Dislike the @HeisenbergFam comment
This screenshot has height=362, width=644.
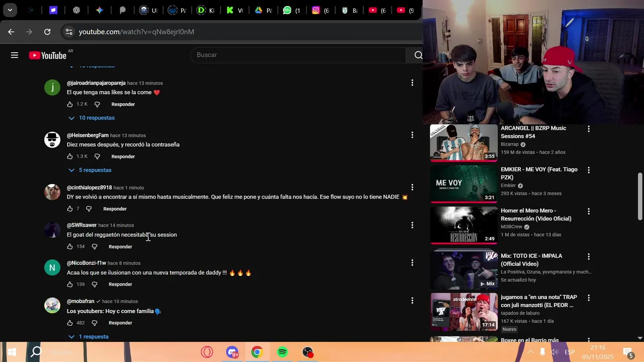tap(97, 156)
